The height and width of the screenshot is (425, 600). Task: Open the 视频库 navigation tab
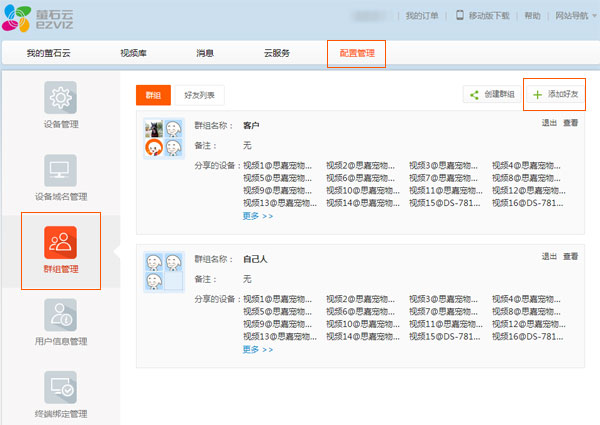point(136,52)
